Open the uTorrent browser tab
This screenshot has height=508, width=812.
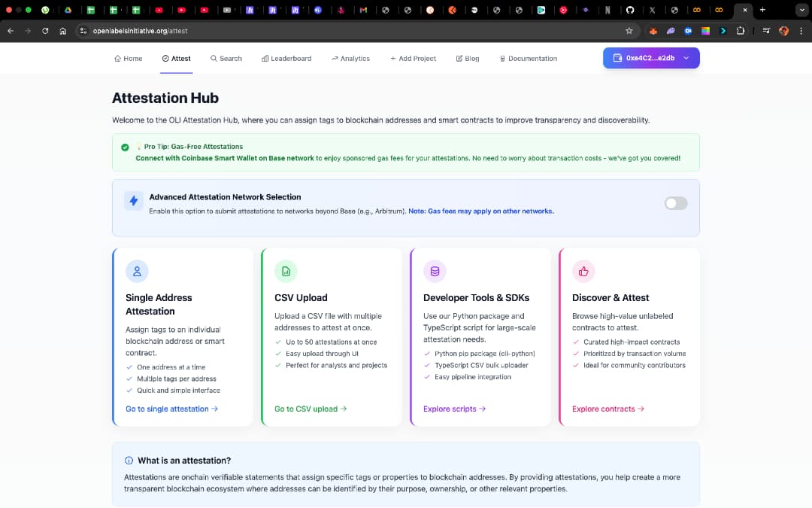[46, 10]
